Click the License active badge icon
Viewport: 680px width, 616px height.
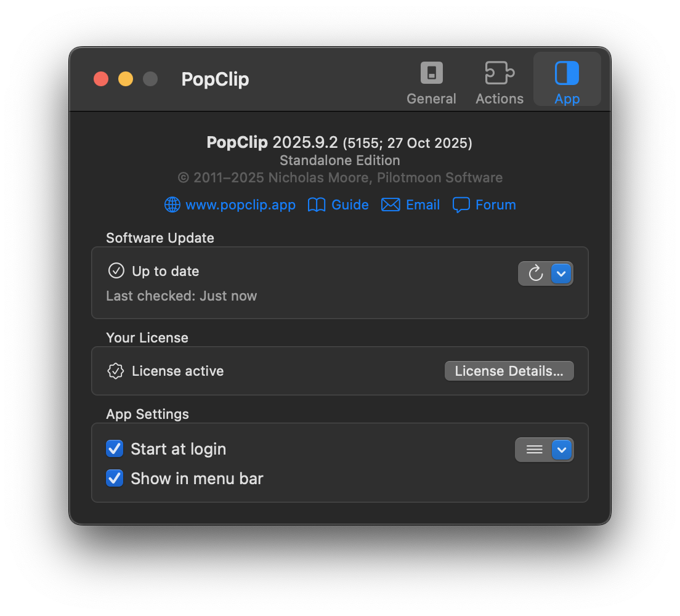[116, 371]
